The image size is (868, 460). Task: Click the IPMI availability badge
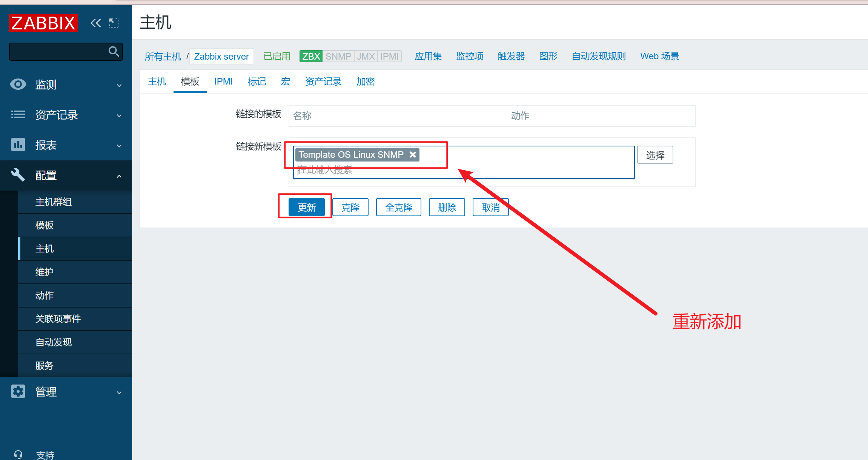tap(389, 56)
